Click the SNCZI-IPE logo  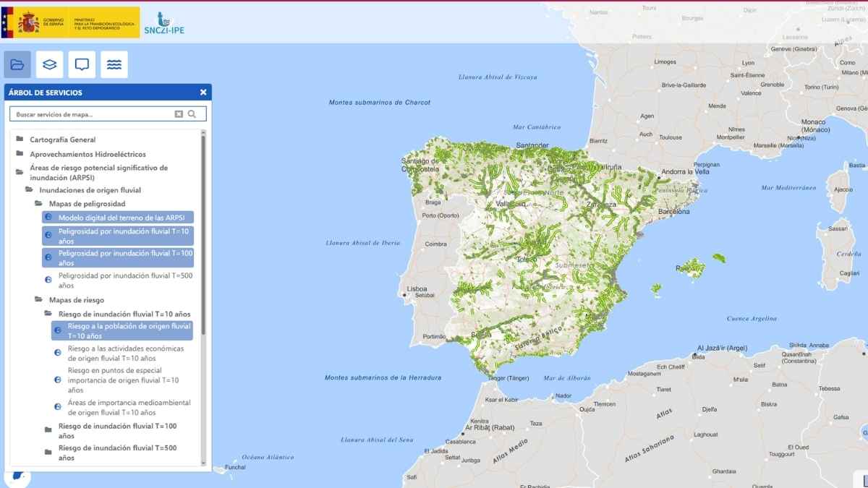(164, 22)
